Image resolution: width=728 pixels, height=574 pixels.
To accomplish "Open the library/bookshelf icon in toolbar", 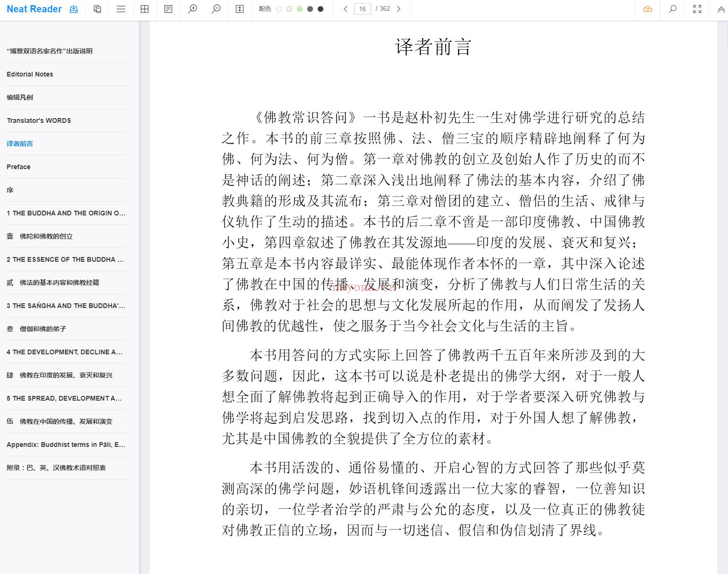I will (x=97, y=9).
